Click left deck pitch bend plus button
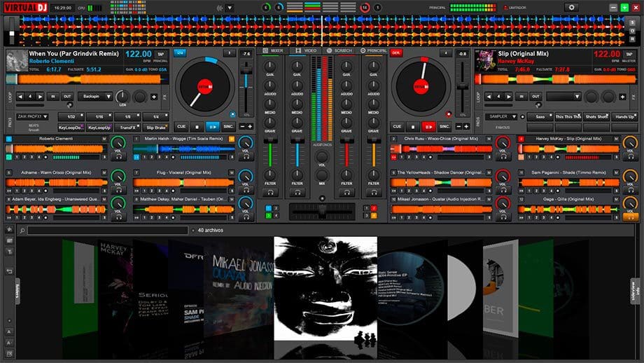The height and width of the screenshot is (363, 644). (250, 127)
